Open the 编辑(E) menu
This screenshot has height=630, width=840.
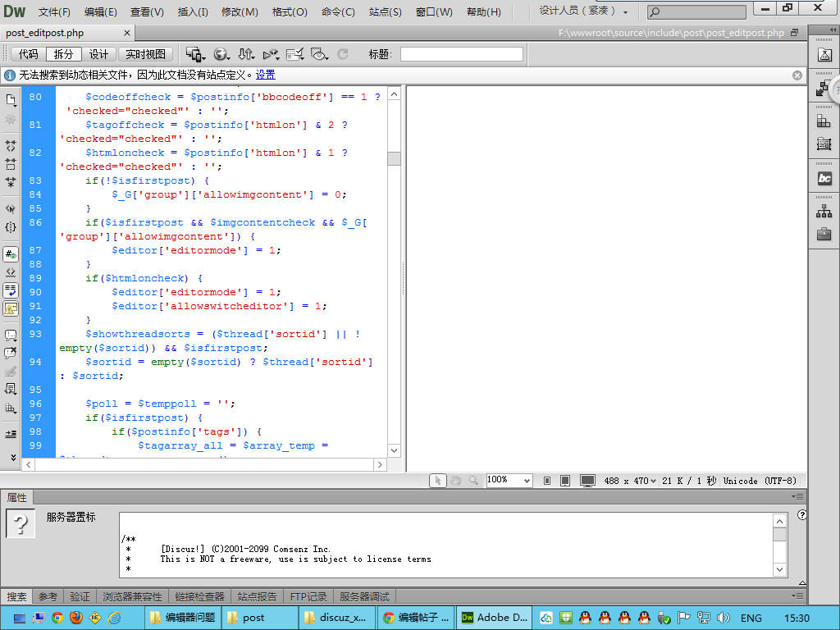101,11
